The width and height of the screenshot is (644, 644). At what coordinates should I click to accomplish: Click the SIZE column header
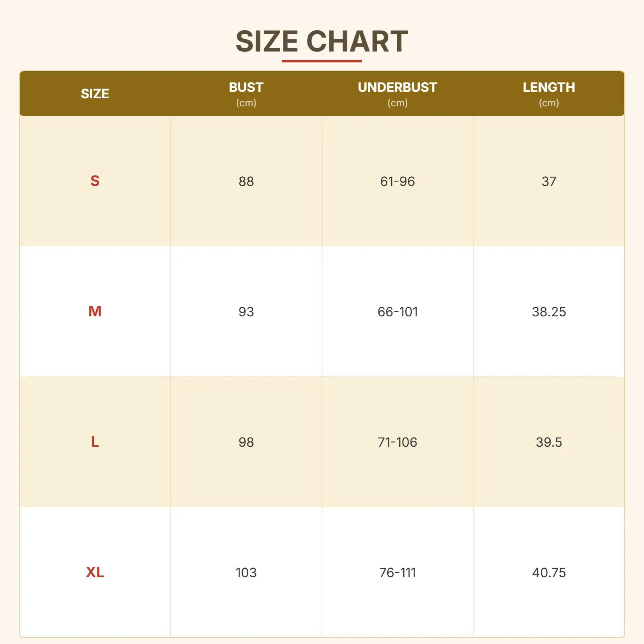[95, 94]
